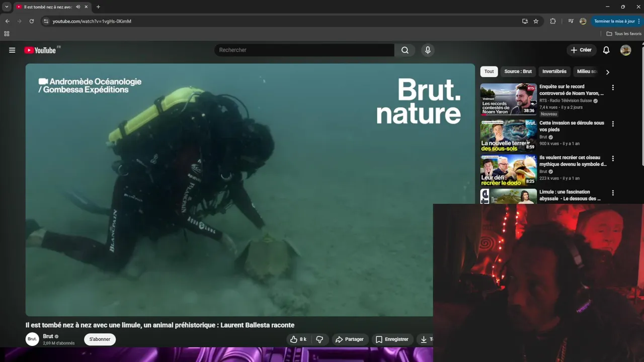
Task: Open a new browser tab
Action: [x=98, y=7]
